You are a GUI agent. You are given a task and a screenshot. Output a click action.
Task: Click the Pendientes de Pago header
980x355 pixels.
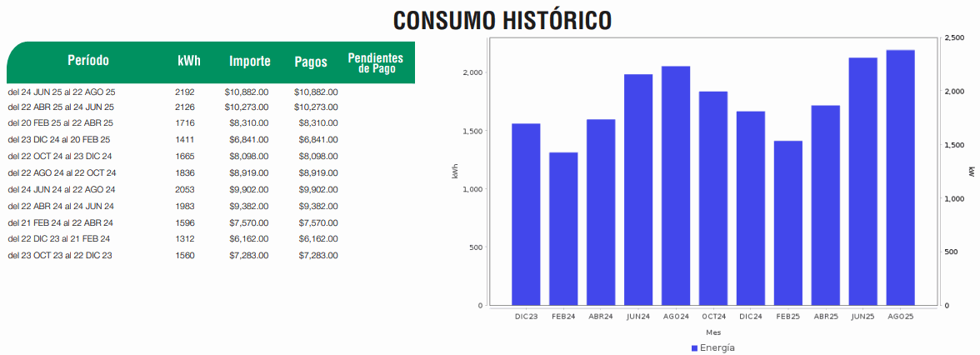pos(376,63)
